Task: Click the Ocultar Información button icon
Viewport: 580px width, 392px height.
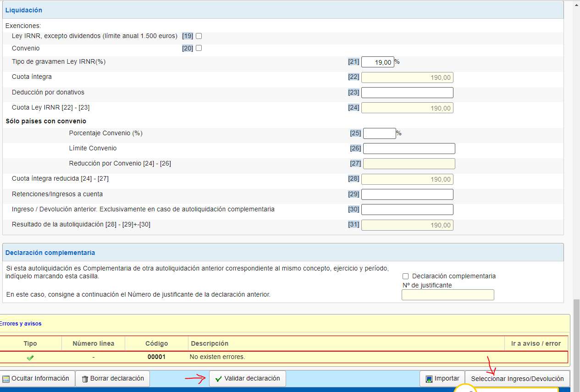Action: [6, 379]
